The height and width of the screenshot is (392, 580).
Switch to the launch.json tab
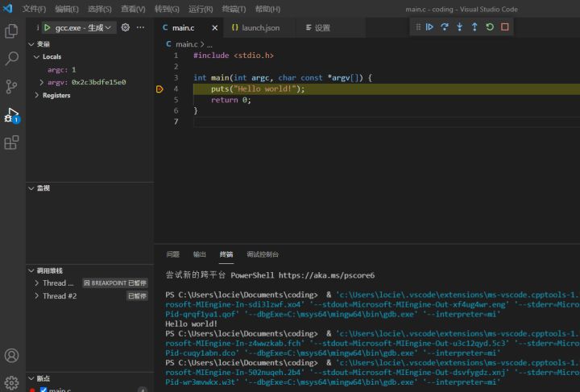tap(260, 27)
